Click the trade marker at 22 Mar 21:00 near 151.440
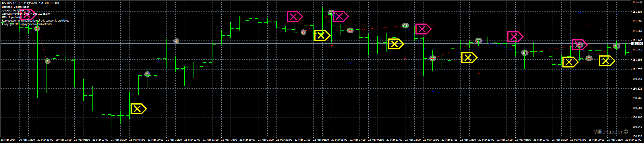This screenshot has width=644, height=143. coord(478,41)
